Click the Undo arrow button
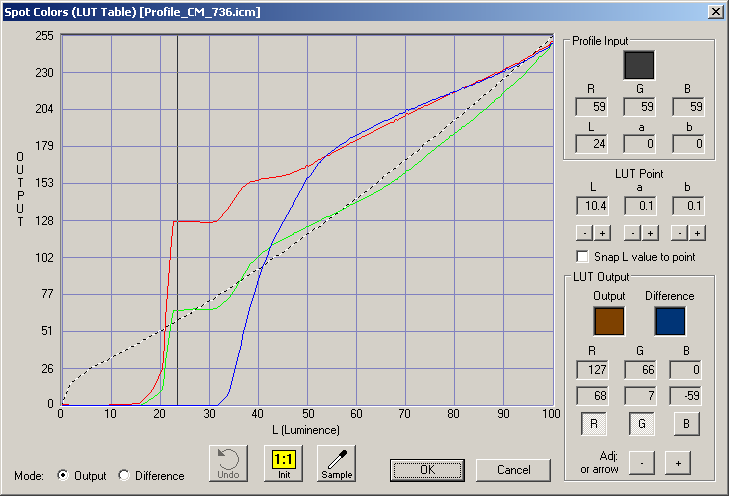This screenshot has height=496, width=729. 228,463
